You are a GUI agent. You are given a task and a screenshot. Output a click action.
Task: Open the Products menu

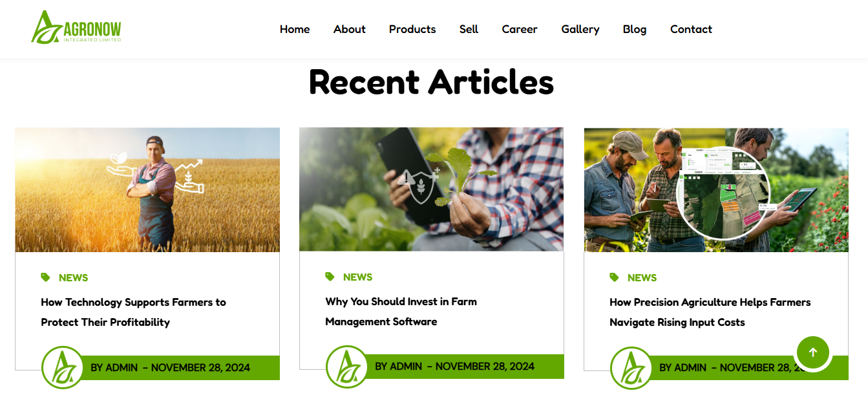click(x=412, y=29)
